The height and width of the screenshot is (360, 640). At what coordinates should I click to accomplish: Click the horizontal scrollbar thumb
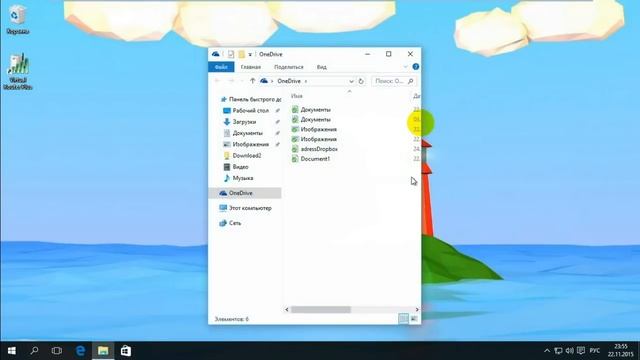(x=321, y=310)
